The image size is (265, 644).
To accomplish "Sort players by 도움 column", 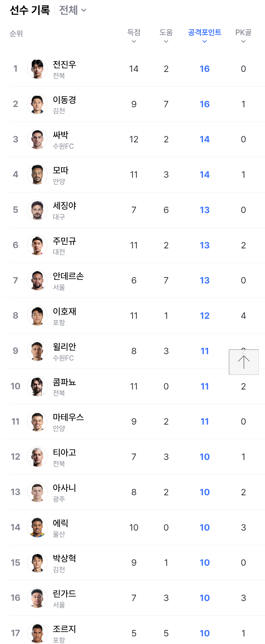I will pos(166,36).
